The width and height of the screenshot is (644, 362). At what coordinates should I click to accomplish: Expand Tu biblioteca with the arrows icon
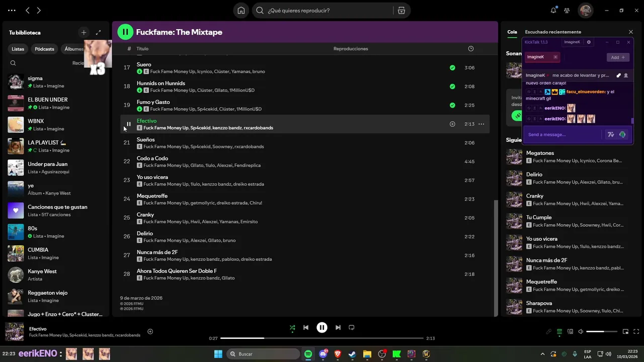[98, 32]
